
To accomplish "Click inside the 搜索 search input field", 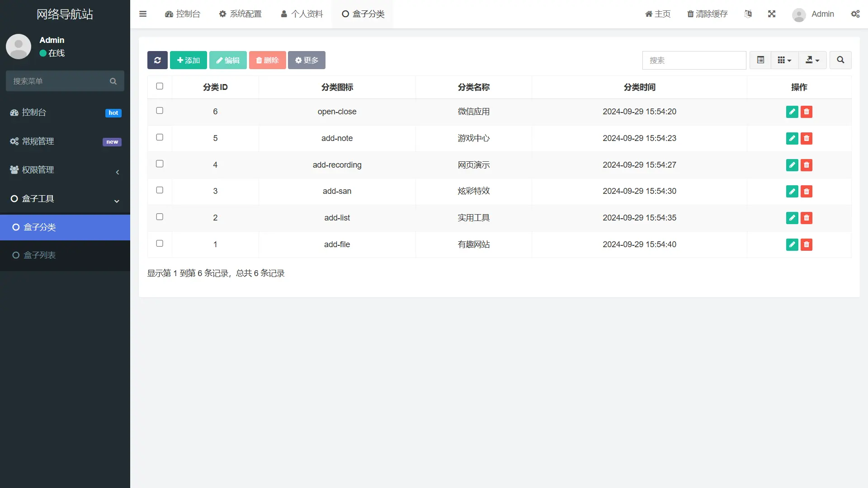I will tap(694, 60).
